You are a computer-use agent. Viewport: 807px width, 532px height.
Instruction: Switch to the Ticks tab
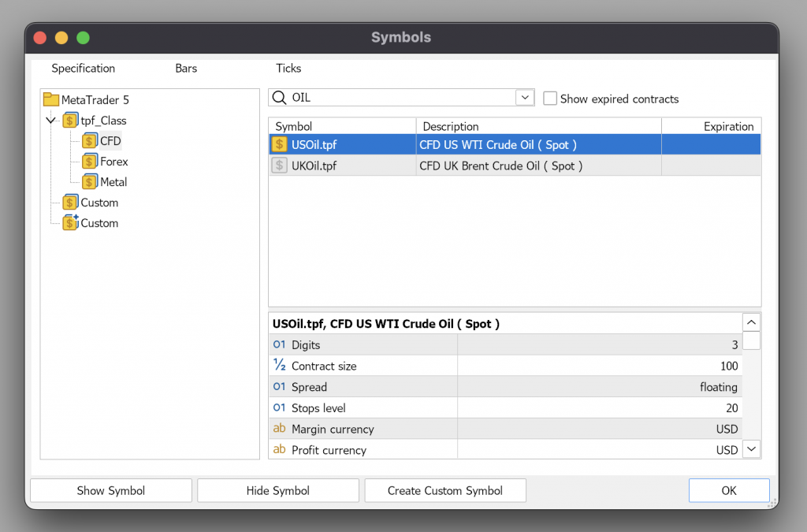pyautogui.click(x=288, y=69)
